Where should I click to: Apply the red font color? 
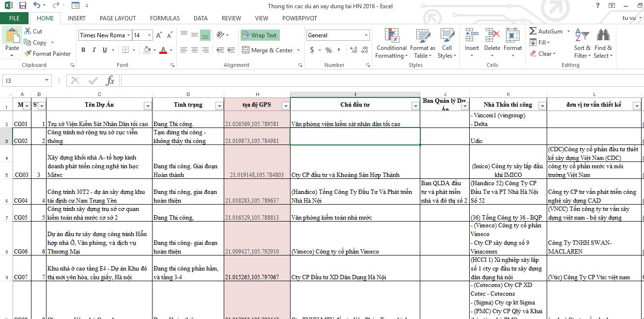(x=163, y=50)
